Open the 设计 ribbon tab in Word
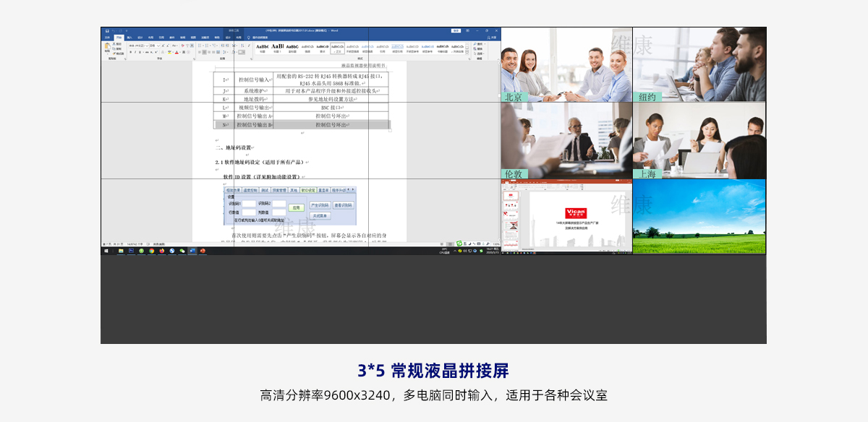This screenshot has width=868, height=422. (140, 38)
